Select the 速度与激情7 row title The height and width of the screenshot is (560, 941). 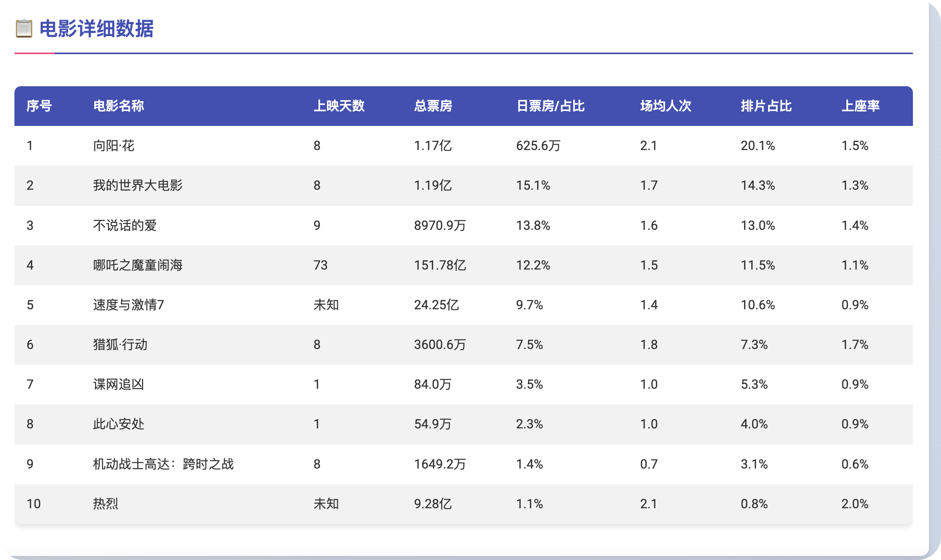coord(128,305)
